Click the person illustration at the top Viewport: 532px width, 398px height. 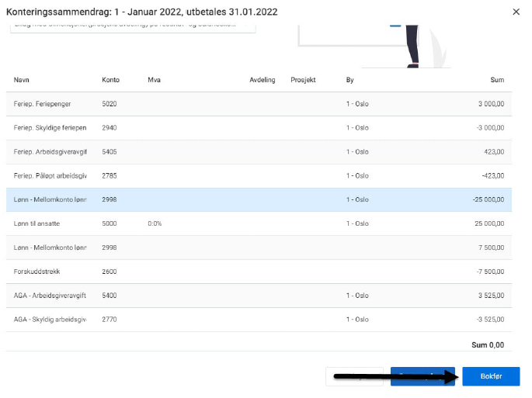coord(412,35)
